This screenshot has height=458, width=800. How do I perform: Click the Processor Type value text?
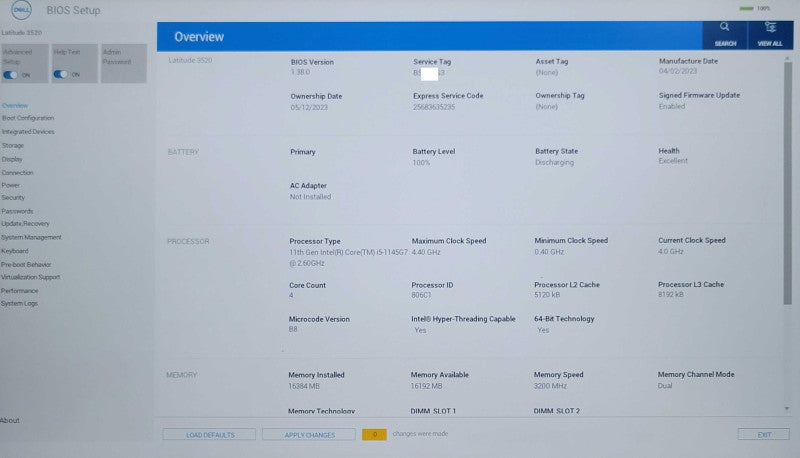pyautogui.click(x=348, y=258)
